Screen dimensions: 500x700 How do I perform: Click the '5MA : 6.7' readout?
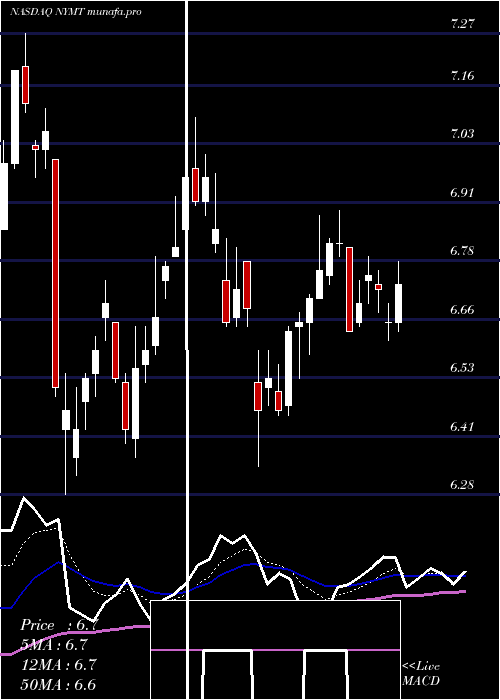tap(54, 645)
